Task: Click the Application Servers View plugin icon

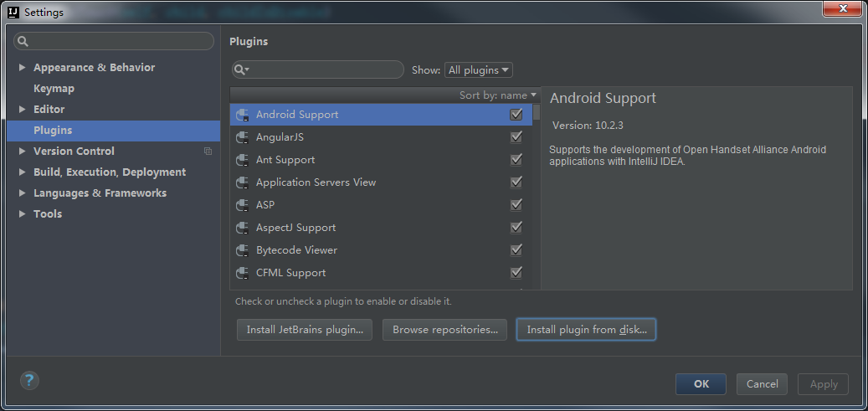Action: (x=242, y=182)
